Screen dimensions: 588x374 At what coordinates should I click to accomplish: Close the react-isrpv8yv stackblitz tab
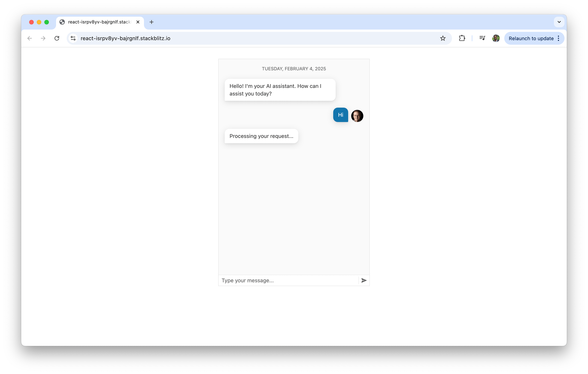coord(138,22)
